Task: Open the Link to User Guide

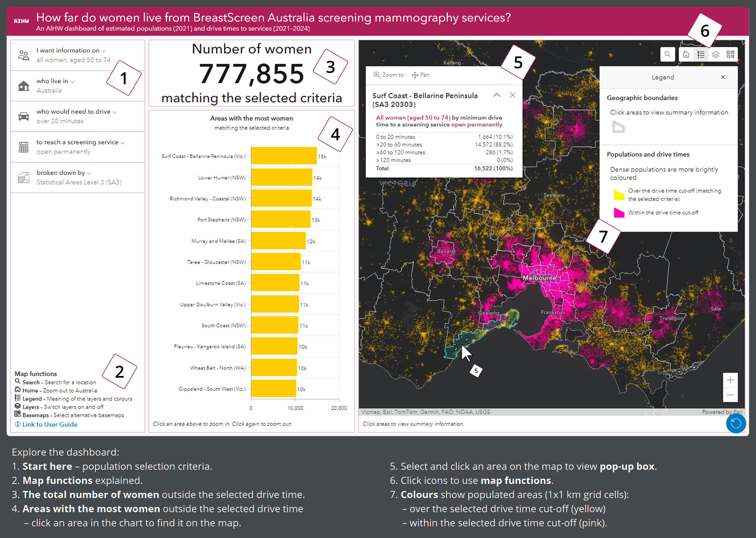Action: pos(50,424)
